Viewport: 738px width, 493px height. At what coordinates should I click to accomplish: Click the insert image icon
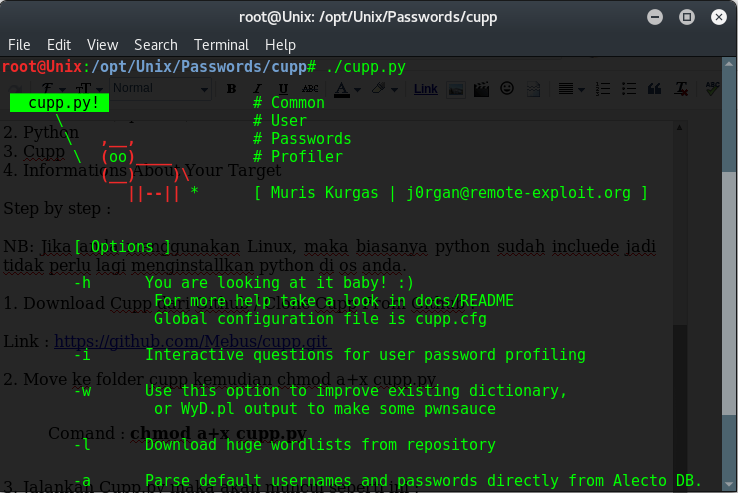coord(456,89)
